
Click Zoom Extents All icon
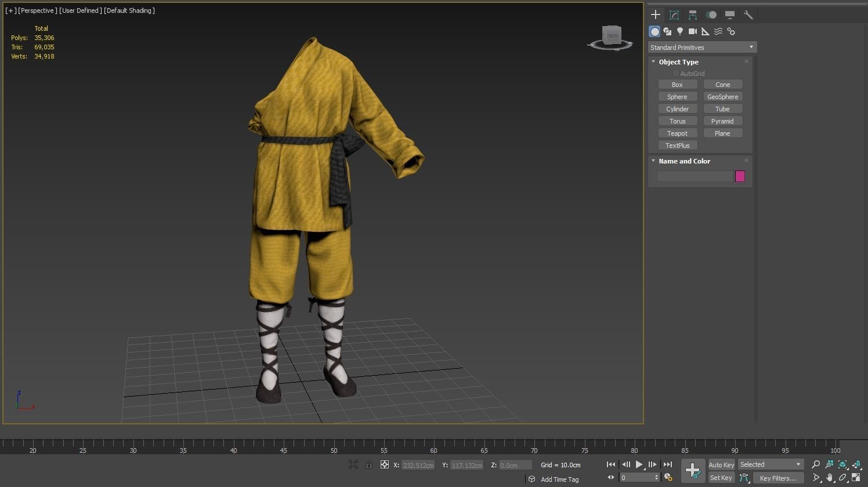[856, 464]
